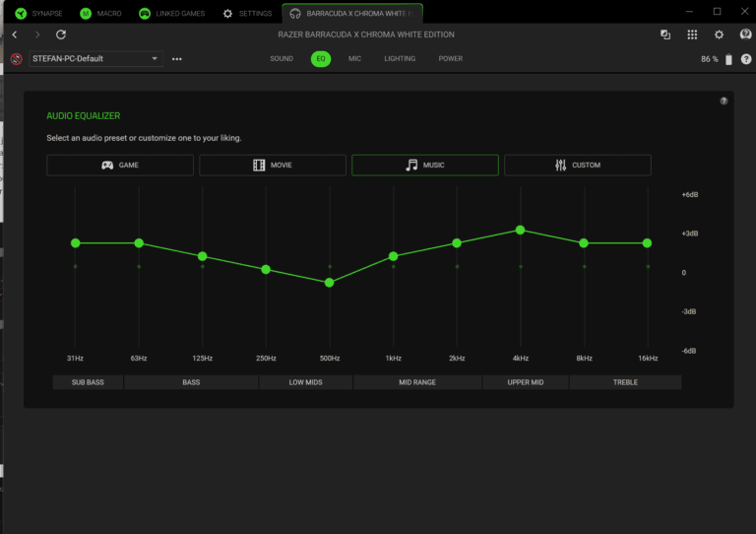Select the GAME preset
756x534 pixels.
tap(120, 165)
